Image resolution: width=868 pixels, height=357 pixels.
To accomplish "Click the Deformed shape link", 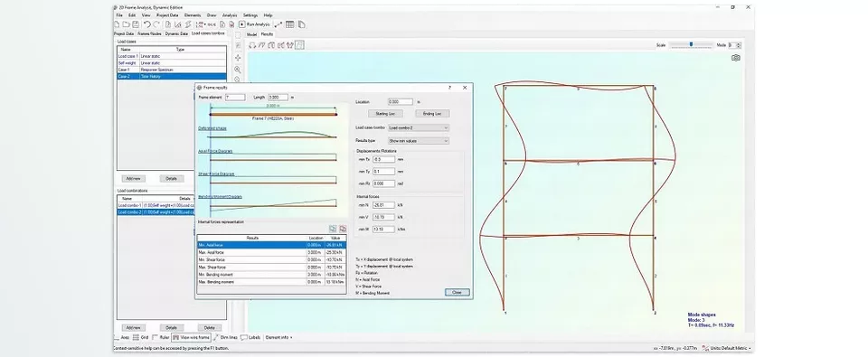I will 212,127.
